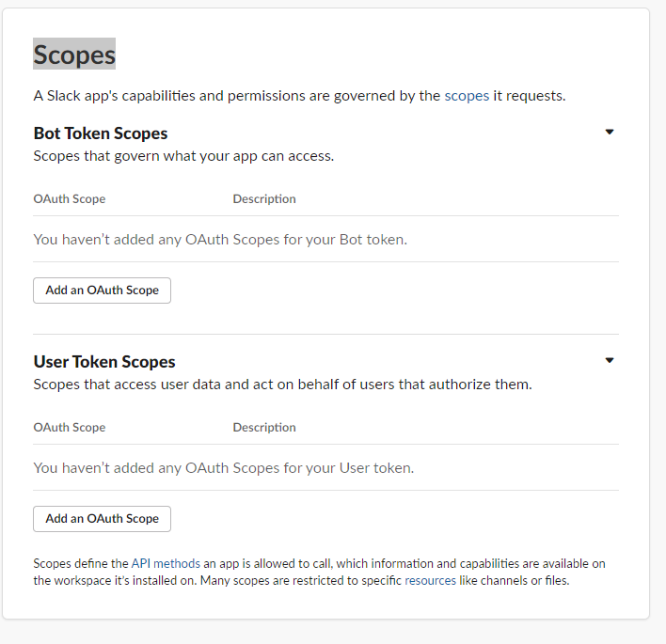Select text about acting on behalf of users
666x644 pixels.
tap(283, 385)
